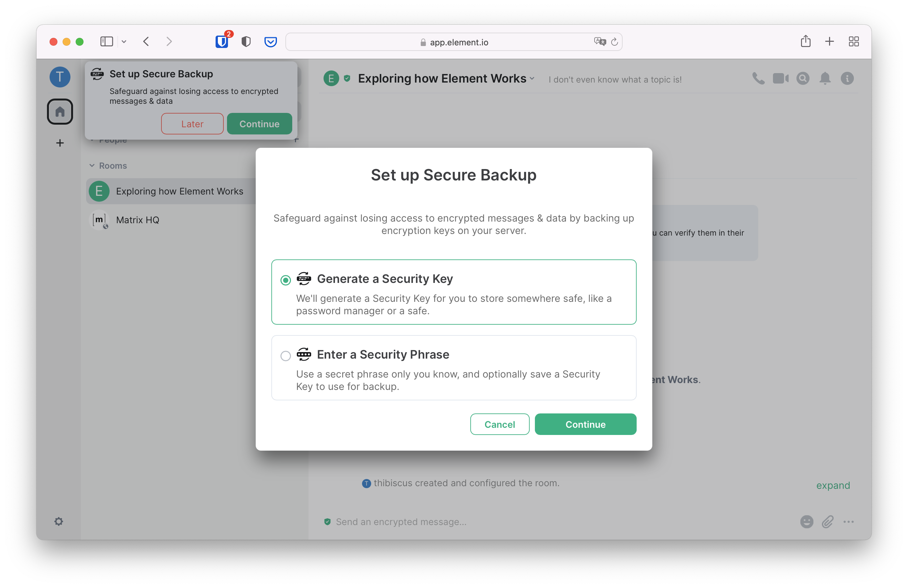Open the Safari sidebar dropdown arrow
Image resolution: width=908 pixels, height=588 pixels.
[x=124, y=41]
